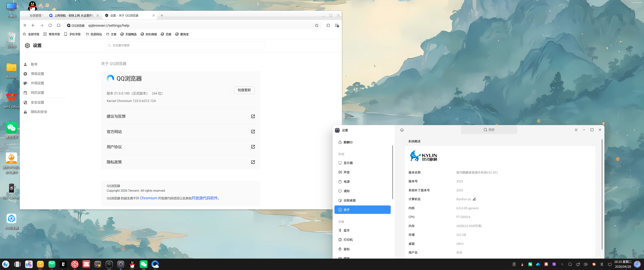Launch the terminal from the taskbar
Viewport: 644px width, 270px height.
tap(109, 264)
